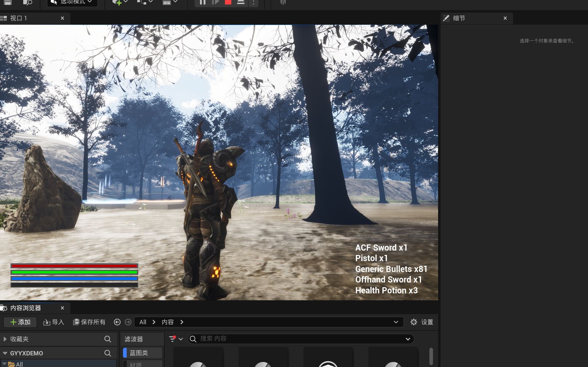Switch to the 视口 1 viewport tab

pyautogui.click(x=18, y=18)
